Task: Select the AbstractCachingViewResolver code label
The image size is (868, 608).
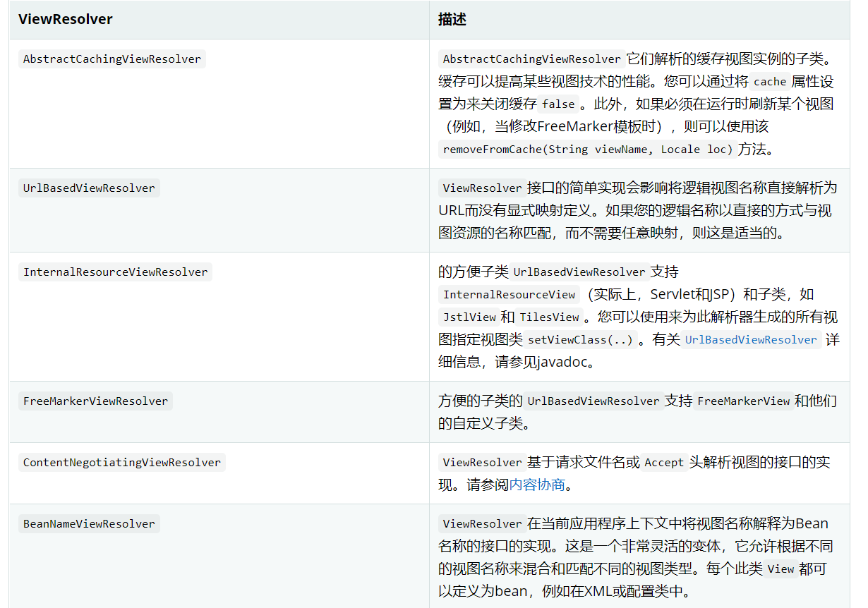Action: [x=111, y=59]
